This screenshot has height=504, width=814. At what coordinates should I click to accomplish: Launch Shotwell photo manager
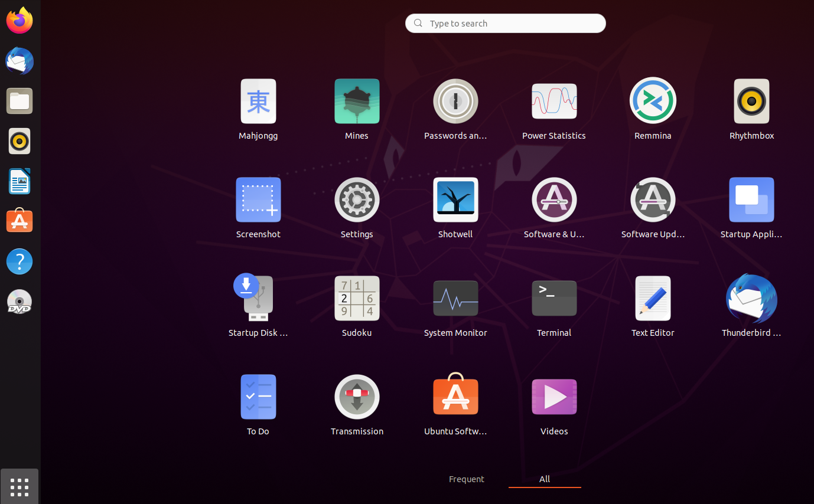click(455, 199)
